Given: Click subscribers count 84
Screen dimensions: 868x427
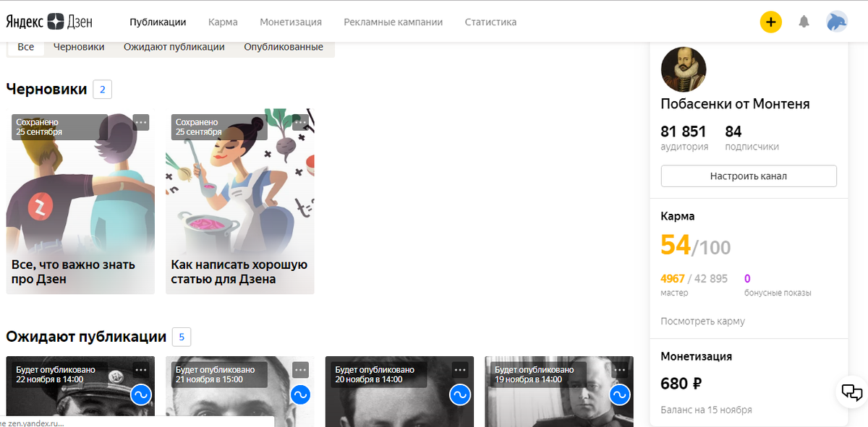Looking at the screenshot, I should (x=733, y=131).
